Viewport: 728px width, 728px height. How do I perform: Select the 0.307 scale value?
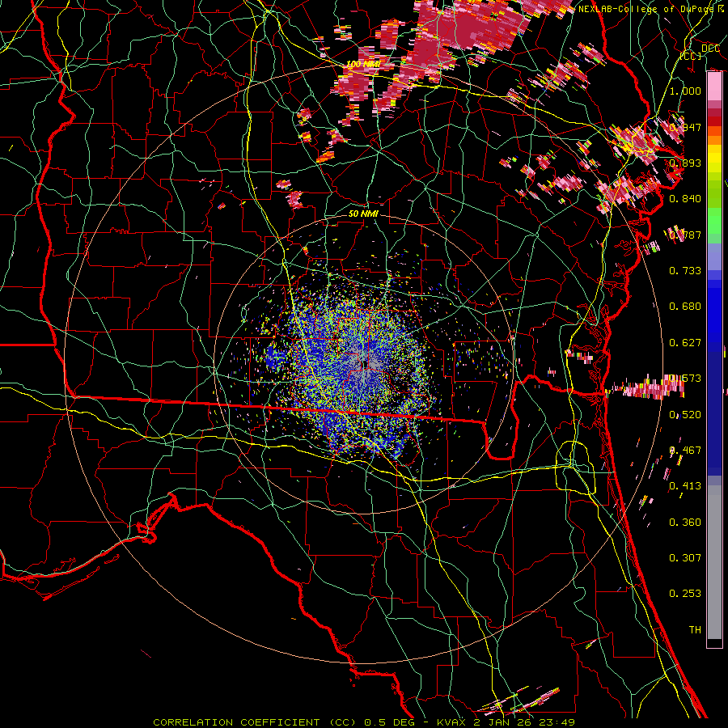click(685, 558)
